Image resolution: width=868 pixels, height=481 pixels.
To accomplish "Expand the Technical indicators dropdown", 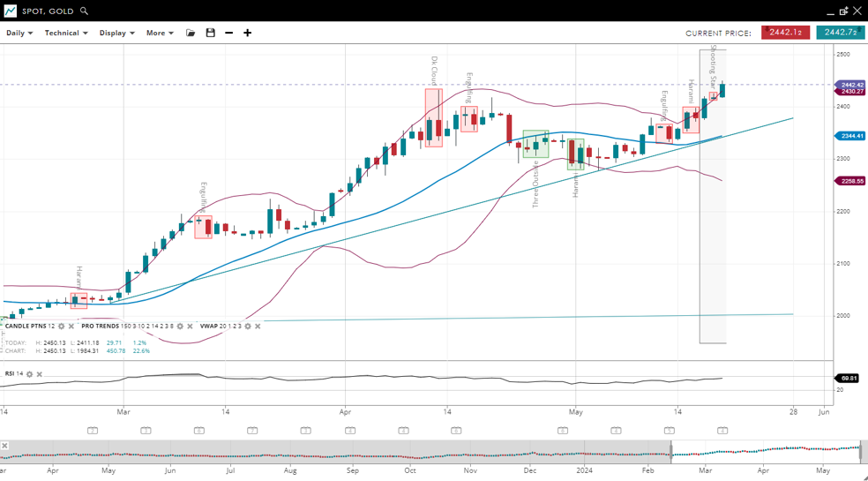I will tap(66, 33).
